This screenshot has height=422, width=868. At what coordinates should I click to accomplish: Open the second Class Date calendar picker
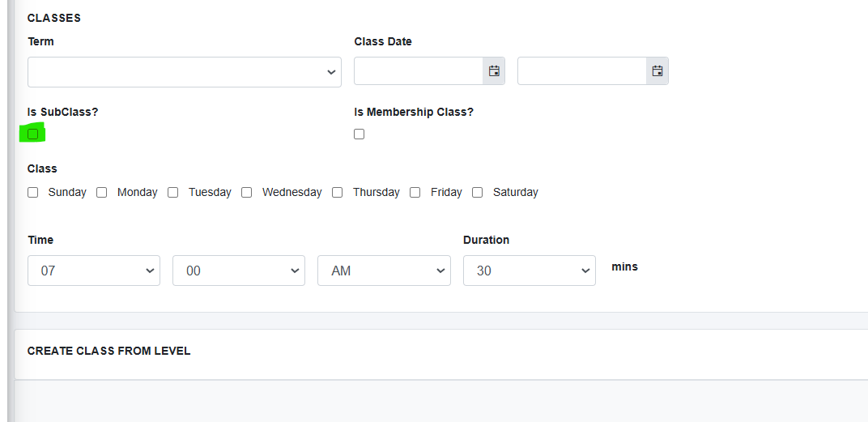[x=657, y=71]
